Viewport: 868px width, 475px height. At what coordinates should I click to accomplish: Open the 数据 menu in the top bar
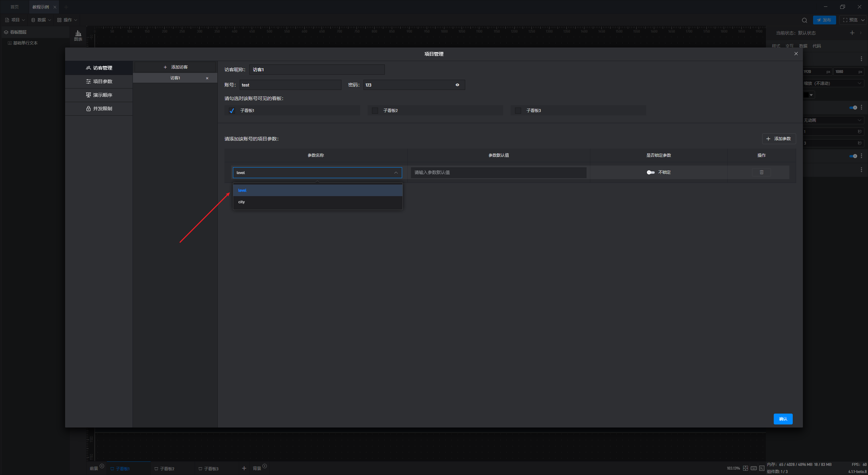(x=41, y=20)
